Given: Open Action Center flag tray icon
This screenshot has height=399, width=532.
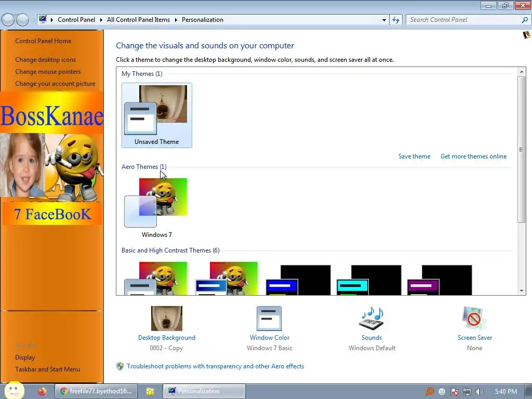Looking at the screenshot, I should pyautogui.click(x=454, y=392).
